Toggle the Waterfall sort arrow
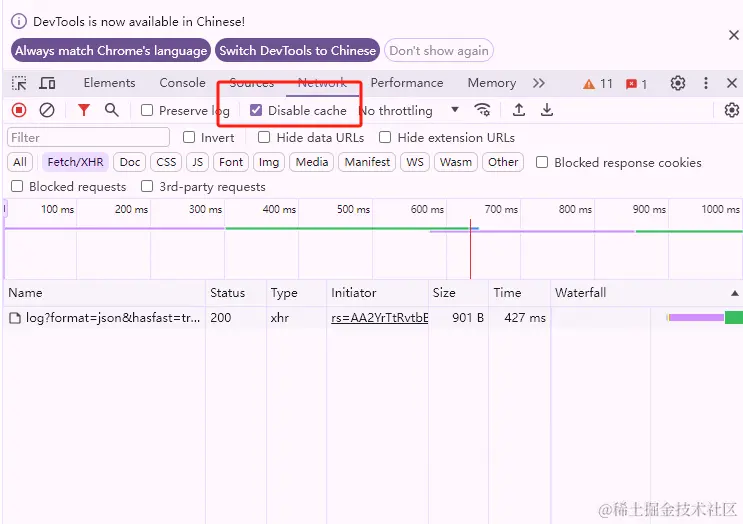 (734, 293)
